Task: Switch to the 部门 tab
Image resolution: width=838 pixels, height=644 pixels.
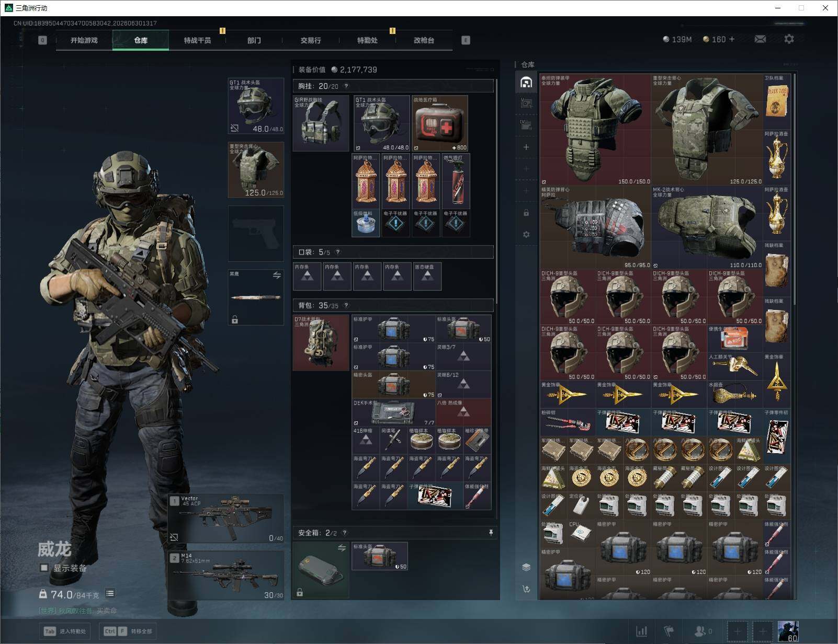Action: pos(254,40)
